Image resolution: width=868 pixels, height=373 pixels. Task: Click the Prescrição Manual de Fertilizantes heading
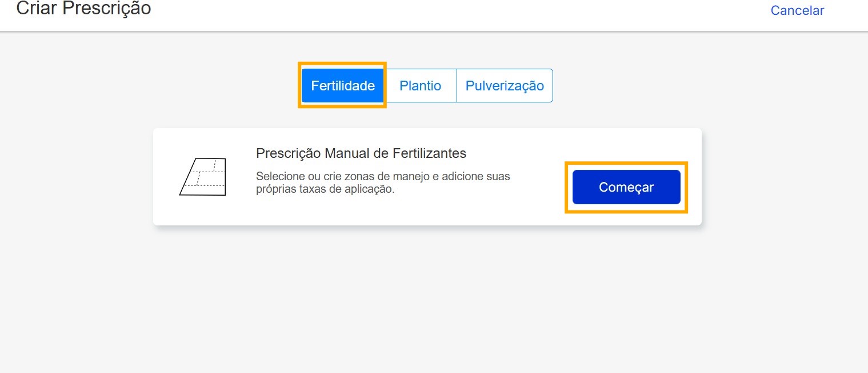[x=361, y=153]
